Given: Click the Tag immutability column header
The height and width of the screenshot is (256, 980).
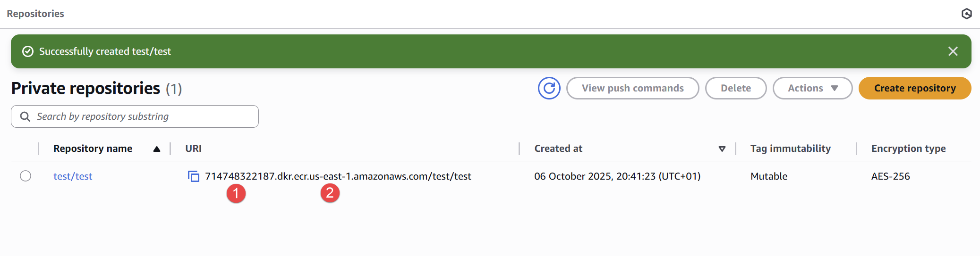Looking at the screenshot, I should (790, 149).
